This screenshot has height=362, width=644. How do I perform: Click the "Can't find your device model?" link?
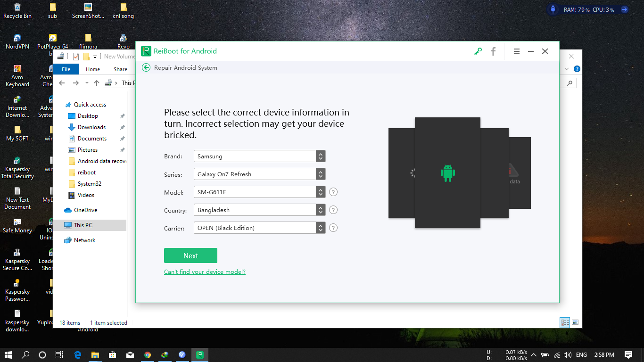click(x=205, y=271)
